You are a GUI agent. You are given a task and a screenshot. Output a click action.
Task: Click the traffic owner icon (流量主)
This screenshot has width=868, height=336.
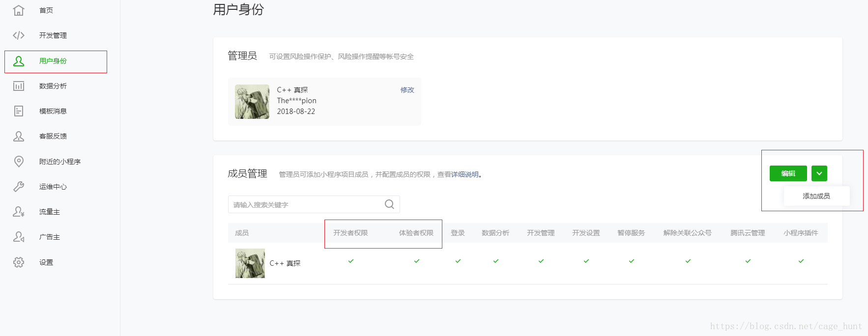click(x=19, y=212)
